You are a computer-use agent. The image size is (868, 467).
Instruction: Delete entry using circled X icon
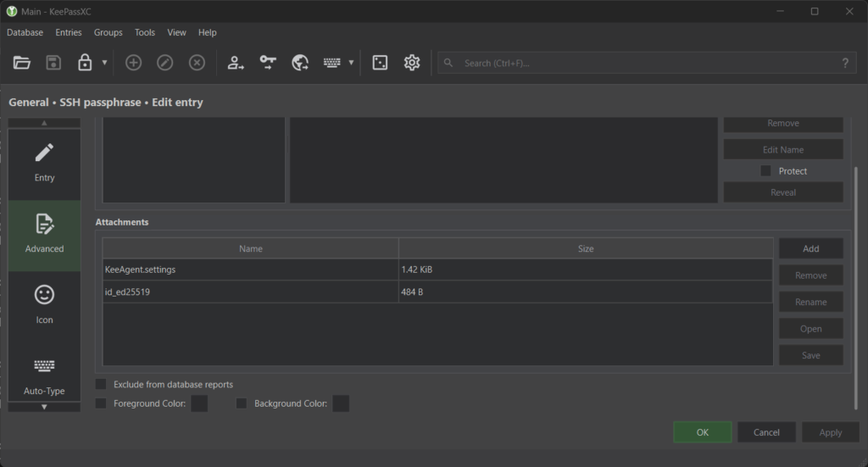point(197,63)
